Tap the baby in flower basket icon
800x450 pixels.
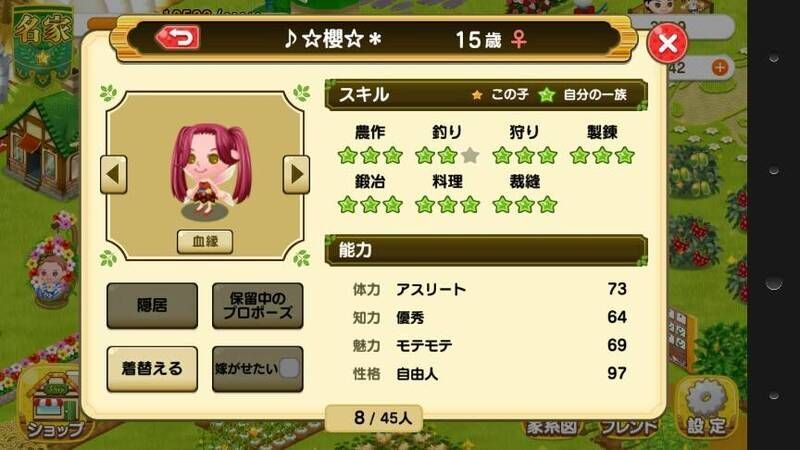click(51, 280)
